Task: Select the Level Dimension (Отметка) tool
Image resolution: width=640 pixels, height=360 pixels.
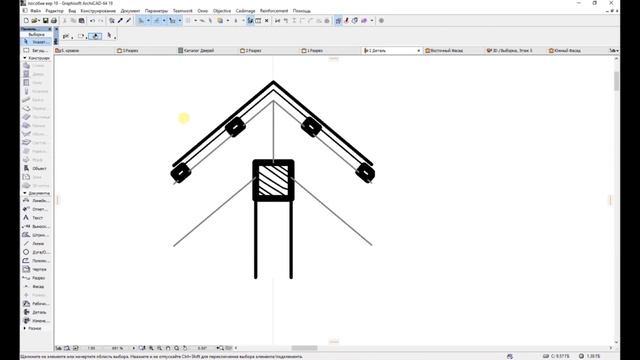Action: coord(36,209)
